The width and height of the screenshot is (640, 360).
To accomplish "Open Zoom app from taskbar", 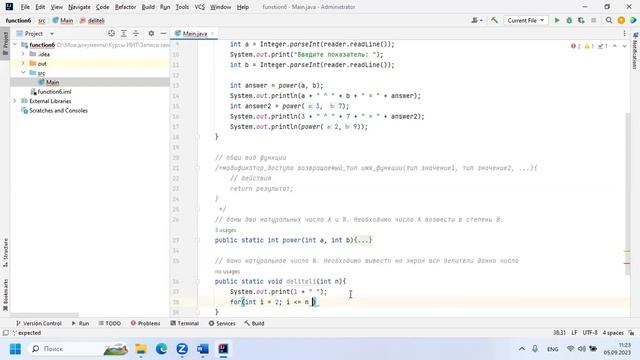I will tap(182, 349).
